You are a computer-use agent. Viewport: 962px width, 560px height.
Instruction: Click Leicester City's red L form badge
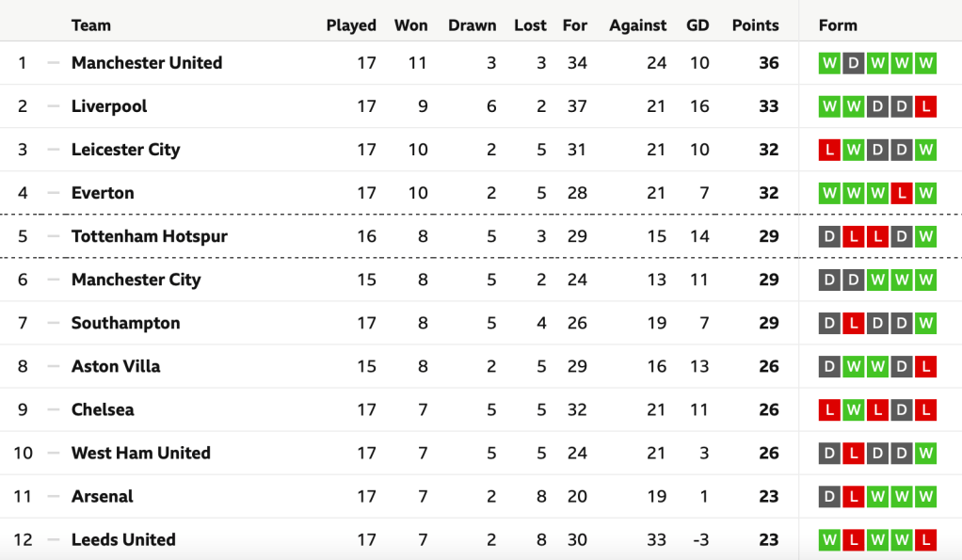(x=829, y=150)
